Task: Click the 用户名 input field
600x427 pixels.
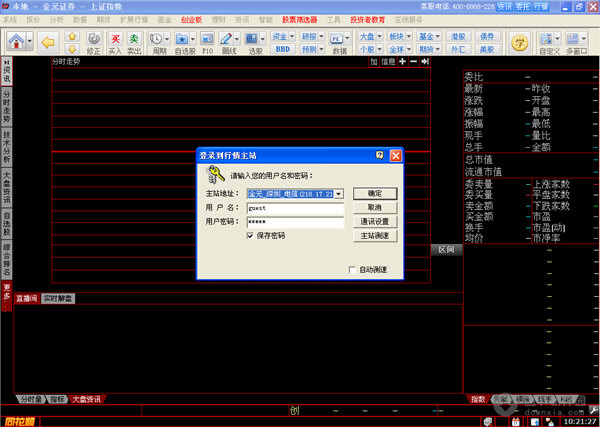Action: click(x=295, y=208)
